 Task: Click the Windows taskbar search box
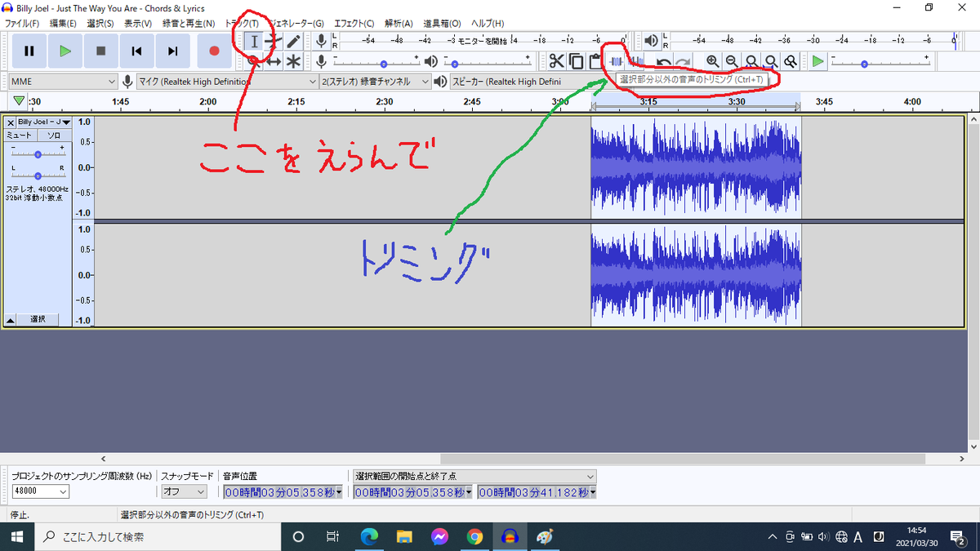click(157, 536)
